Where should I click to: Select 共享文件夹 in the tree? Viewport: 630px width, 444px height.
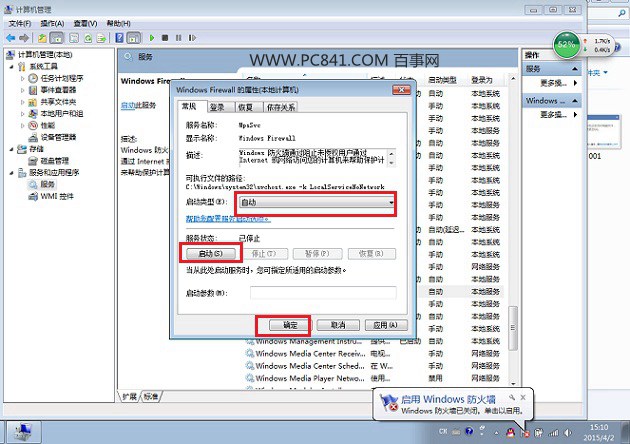pyautogui.click(x=58, y=102)
